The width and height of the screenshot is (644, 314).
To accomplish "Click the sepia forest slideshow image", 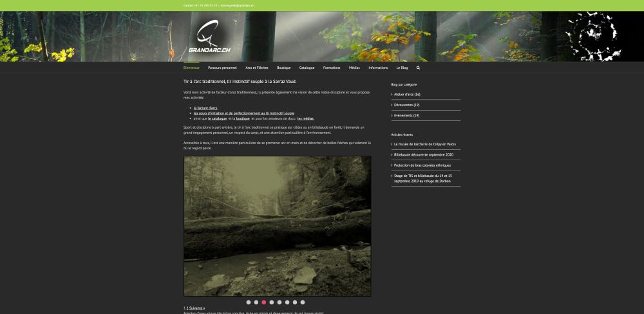I will coord(277,226).
